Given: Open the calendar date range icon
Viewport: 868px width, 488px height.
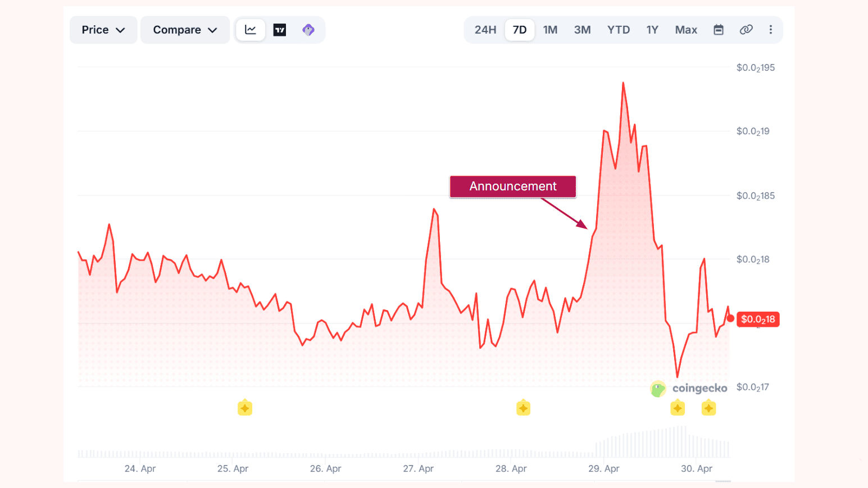Looking at the screenshot, I should [x=719, y=30].
